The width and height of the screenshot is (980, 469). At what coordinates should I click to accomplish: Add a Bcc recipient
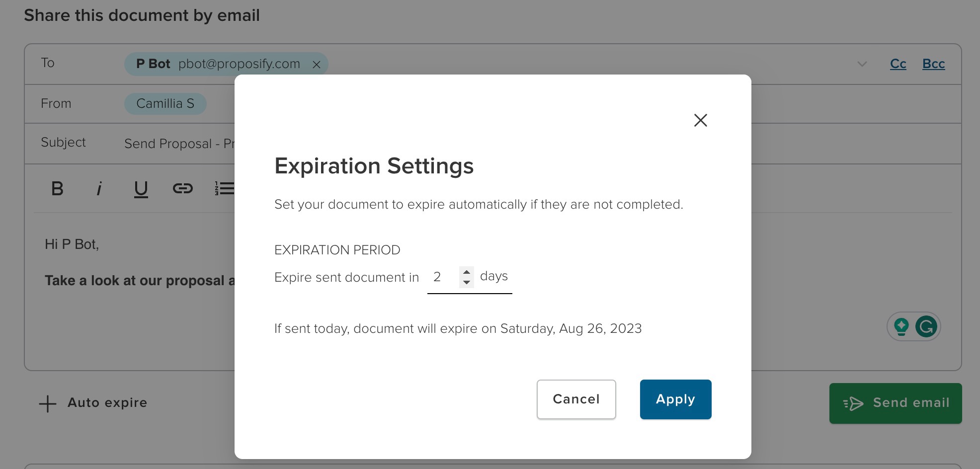coord(933,64)
